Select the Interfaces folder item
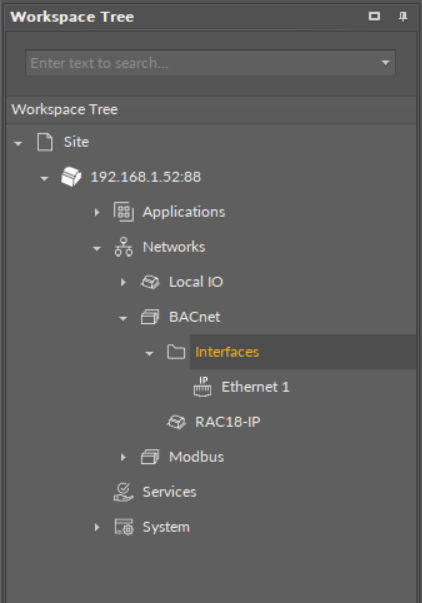This screenshot has width=422, height=603. click(x=227, y=352)
